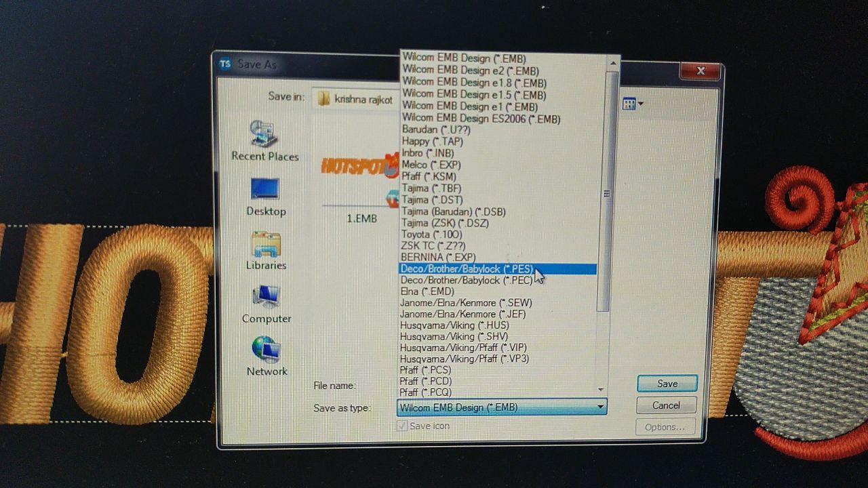
Task: Select the Computer icon in sidebar
Action: click(x=267, y=297)
